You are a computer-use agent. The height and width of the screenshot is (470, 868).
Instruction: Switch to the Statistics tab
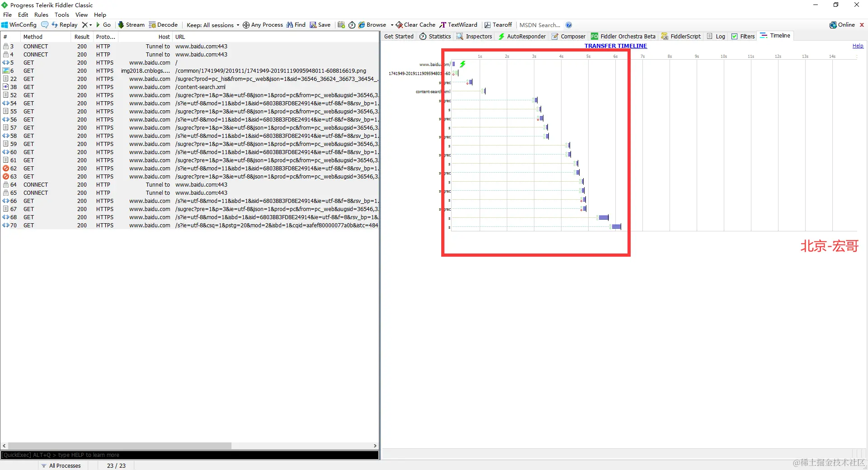click(435, 36)
